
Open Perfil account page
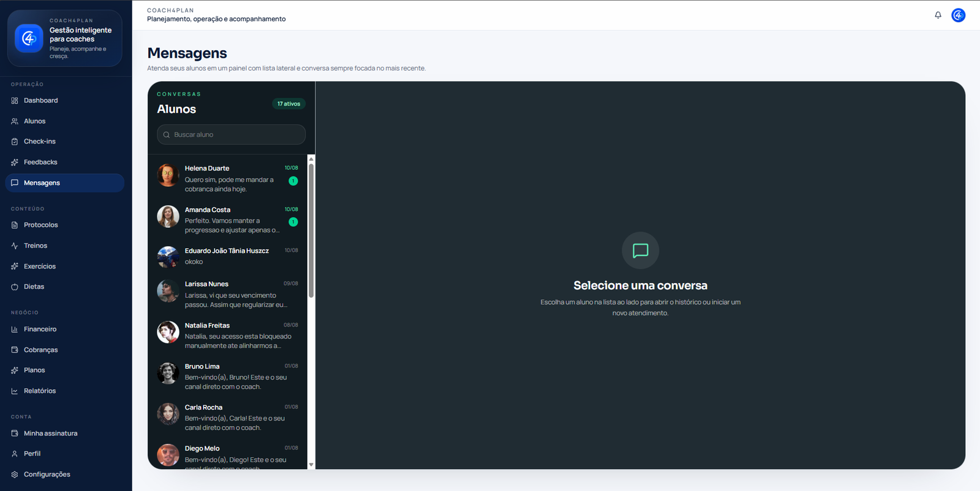click(65, 454)
